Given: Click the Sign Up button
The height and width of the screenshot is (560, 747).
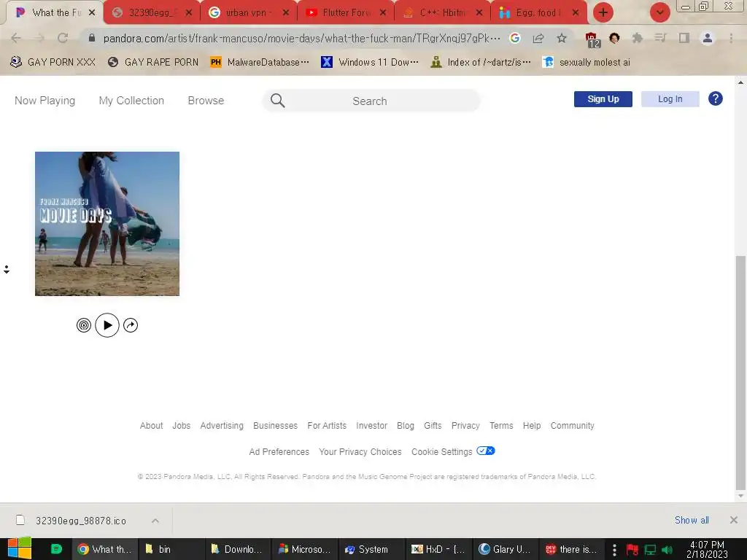Looking at the screenshot, I should tap(603, 99).
